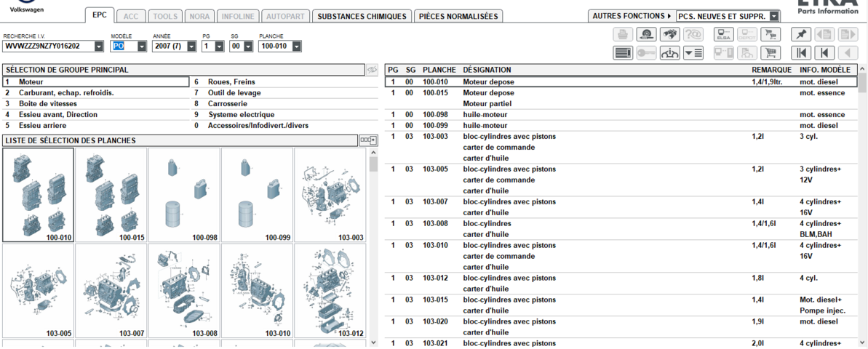The height and width of the screenshot is (349, 868).
Task: Open the list view panel icon
Action: [x=623, y=53]
